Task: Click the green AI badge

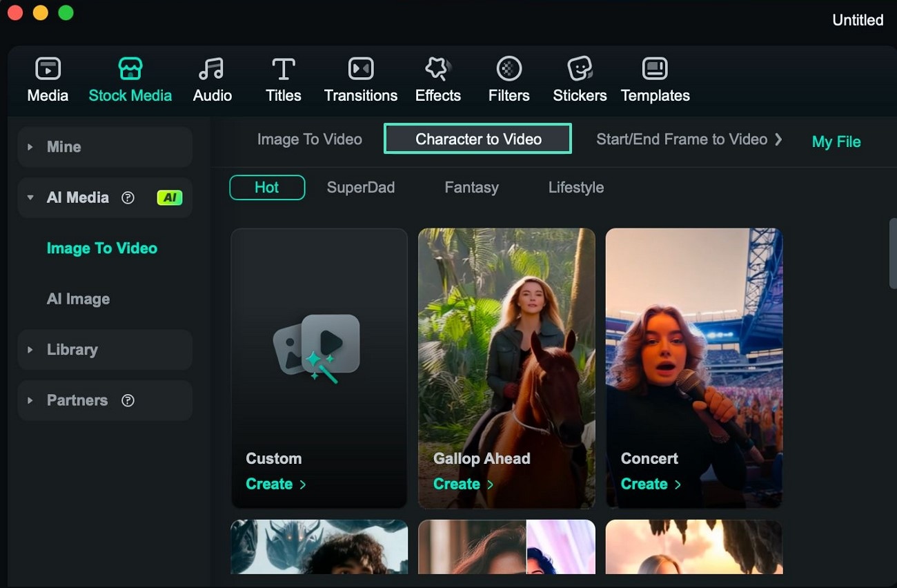Action: (170, 197)
